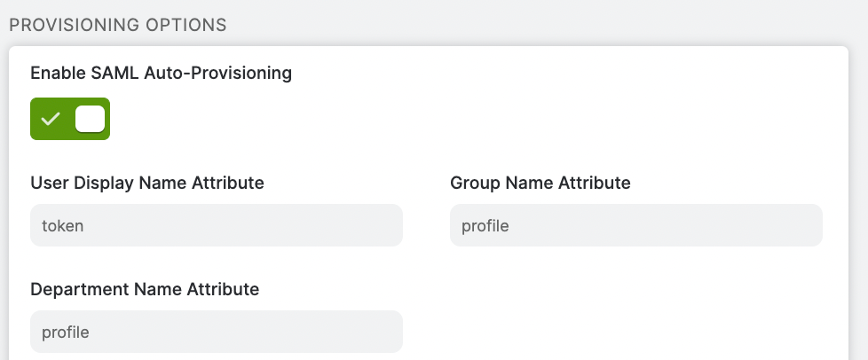Image resolution: width=868 pixels, height=360 pixels.
Task: Click the "User Display Name Attribute" label
Action: point(147,183)
